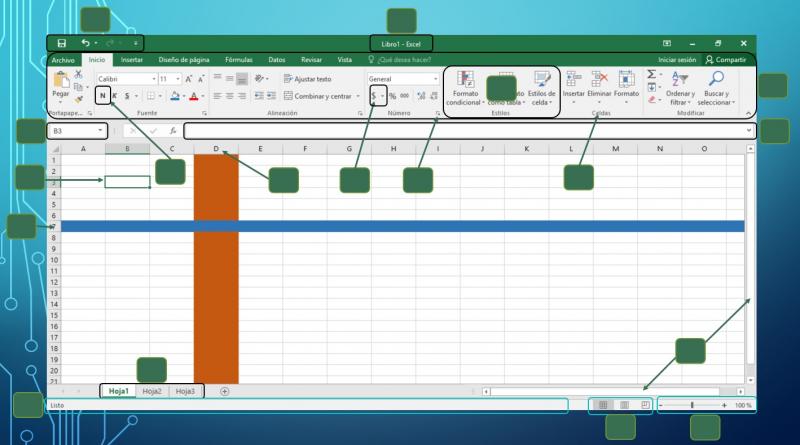Select the Hoja2 sheet tab
Image resolution: width=800 pixels, height=445 pixels.
pos(152,391)
